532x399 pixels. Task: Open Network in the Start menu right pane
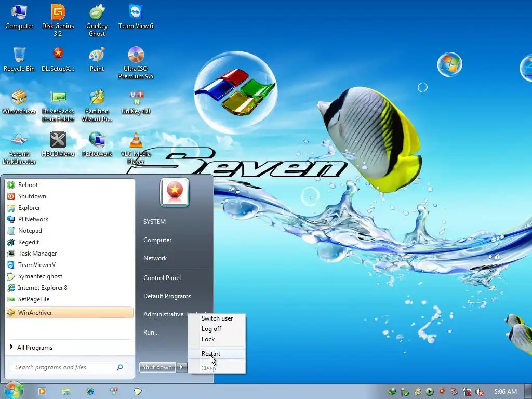pyautogui.click(x=155, y=258)
